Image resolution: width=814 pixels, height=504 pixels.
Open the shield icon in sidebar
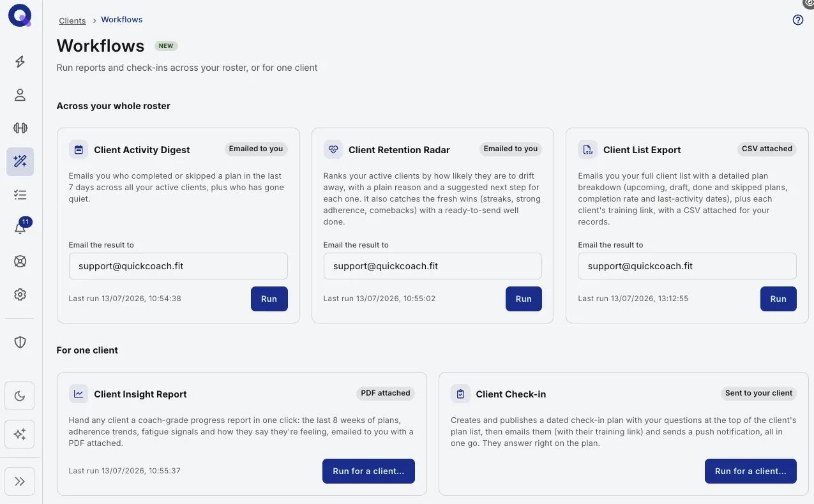tap(20, 343)
